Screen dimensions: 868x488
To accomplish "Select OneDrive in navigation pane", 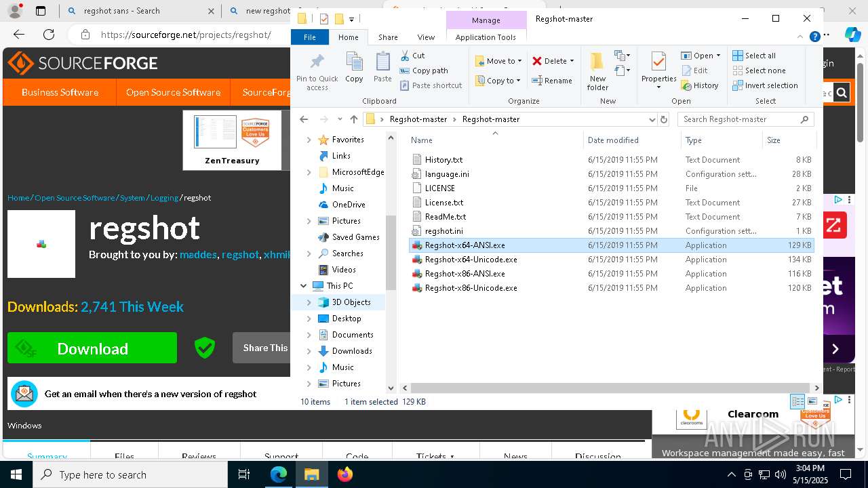I will [349, 205].
